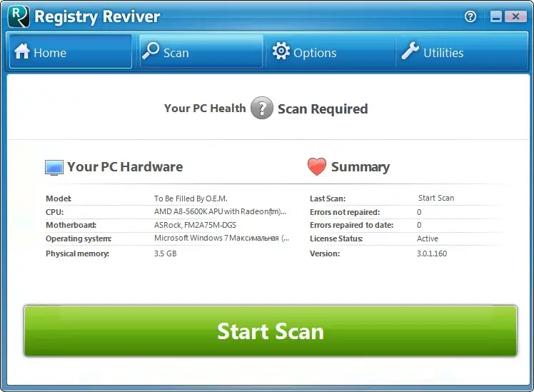Click the 'License Status:' label
The height and width of the screenshot is (392, 534).
[x=336, y=238]
